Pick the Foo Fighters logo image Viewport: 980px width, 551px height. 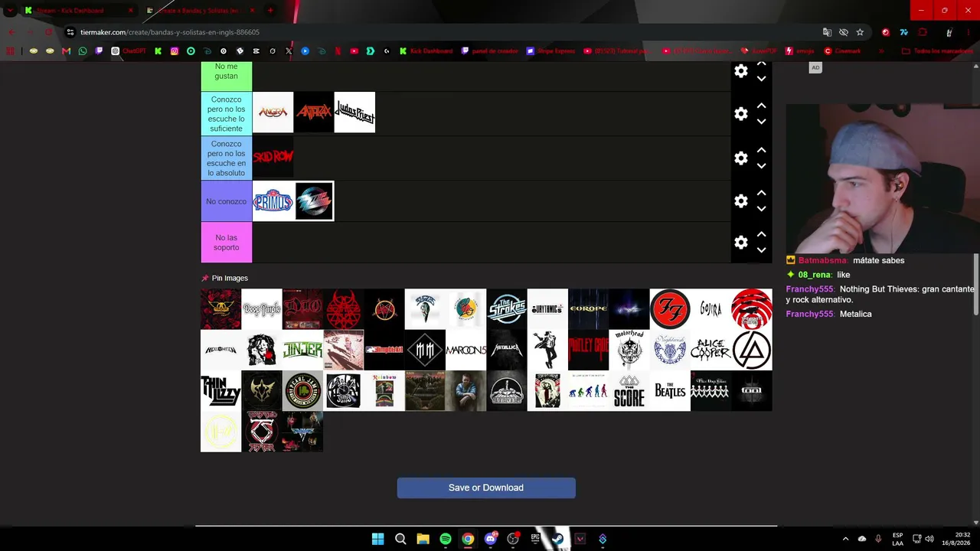[x=670, y=309]
